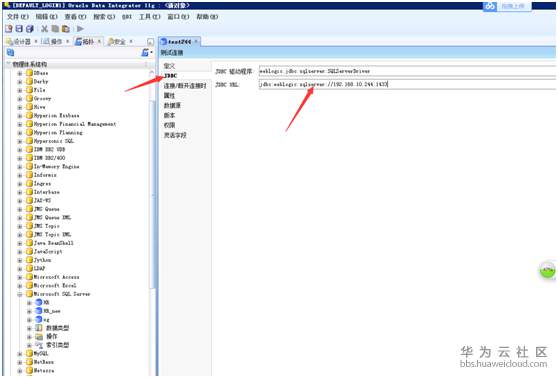Viewport: 558px width, 378px height.
Task: Click the green floating circle icon at right edge
Action: tap(547, 270)
